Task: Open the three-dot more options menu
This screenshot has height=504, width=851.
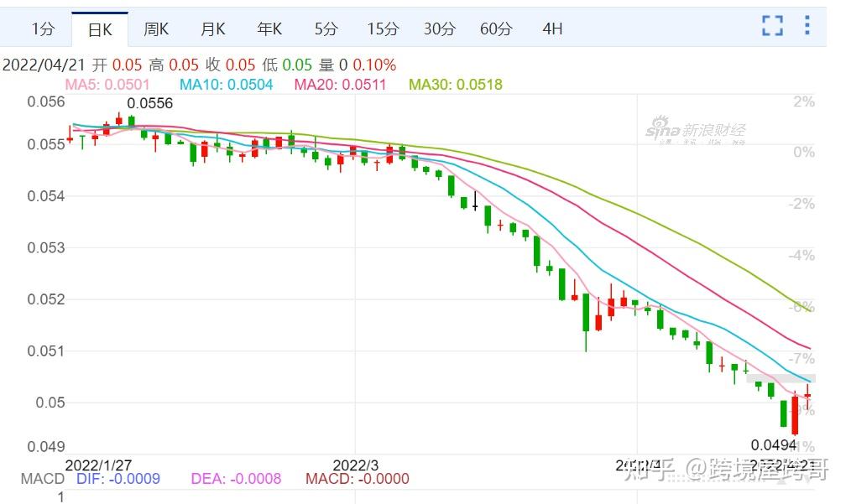Action: (x=807, y=25)
